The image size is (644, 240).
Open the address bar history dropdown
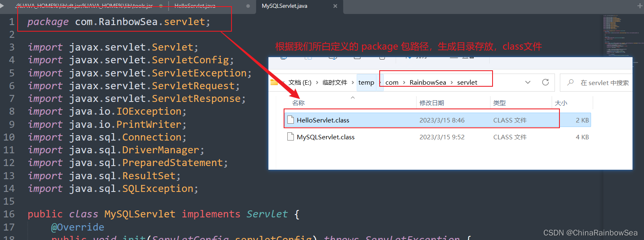(x=528, y=82)
